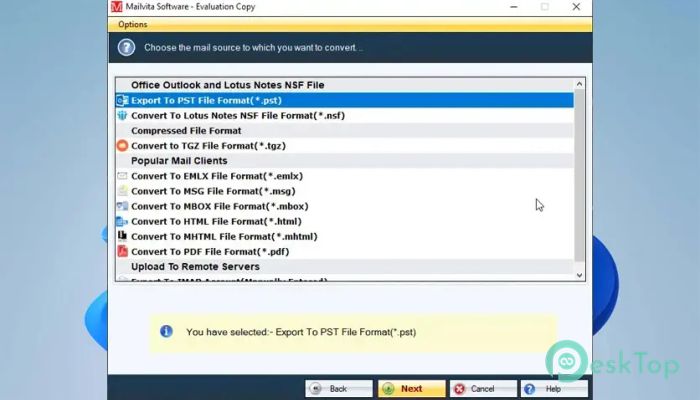Select Convert To Lotus Notes NSF File Format
The image size is (700, 400).
(345, 116)
